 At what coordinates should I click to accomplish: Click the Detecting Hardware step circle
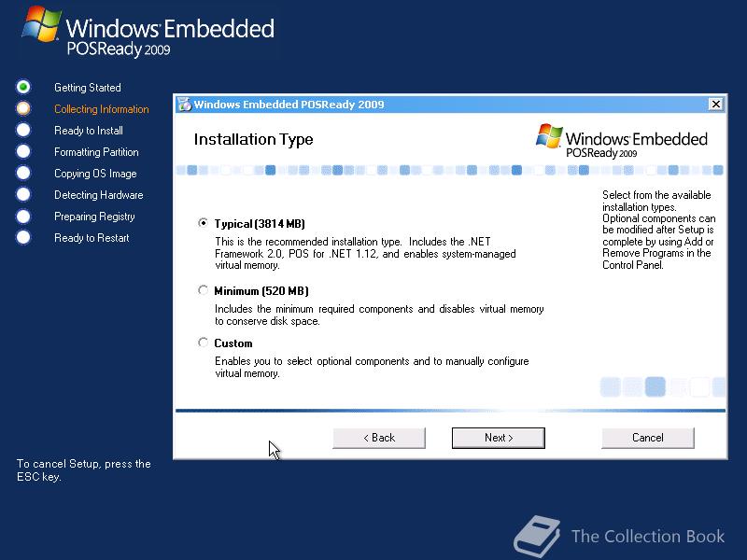(22, 194)
